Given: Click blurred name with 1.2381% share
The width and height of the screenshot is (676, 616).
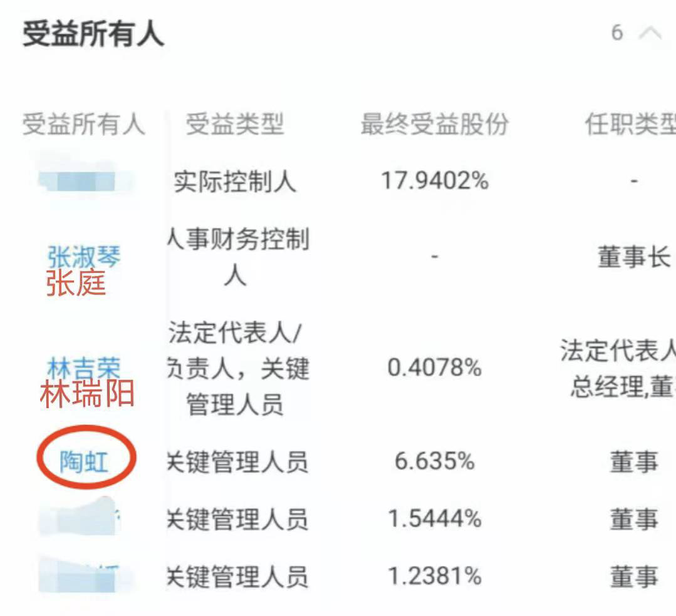Looking at the screenshot, I should point(82,576).
